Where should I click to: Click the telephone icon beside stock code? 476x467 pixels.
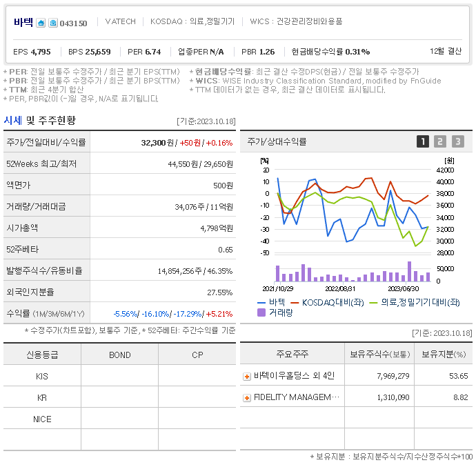[53, 23]
